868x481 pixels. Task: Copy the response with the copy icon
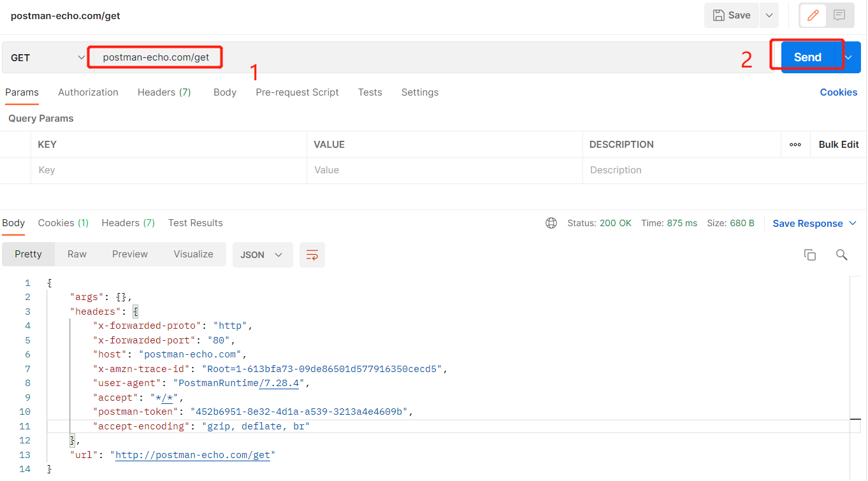click(810, 255)
